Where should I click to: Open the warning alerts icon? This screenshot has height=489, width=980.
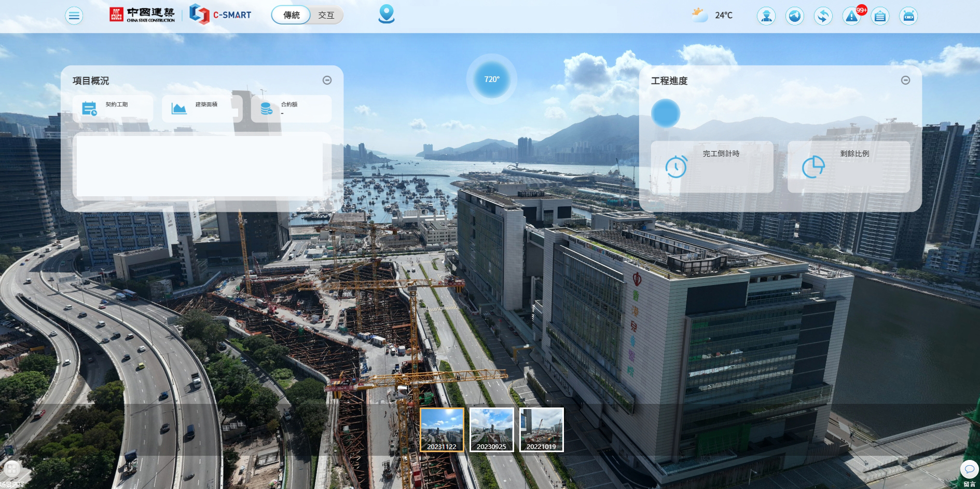coord(851,17)
